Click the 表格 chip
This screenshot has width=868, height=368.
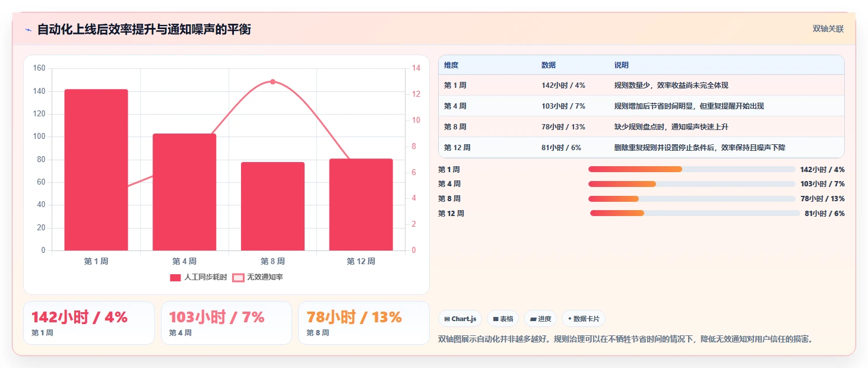click(503, 319)
